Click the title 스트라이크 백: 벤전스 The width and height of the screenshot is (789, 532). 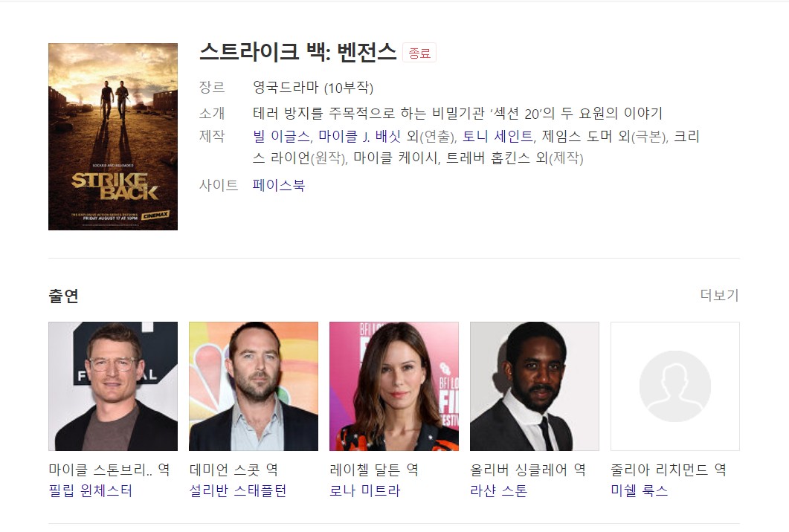click(298, 52)
